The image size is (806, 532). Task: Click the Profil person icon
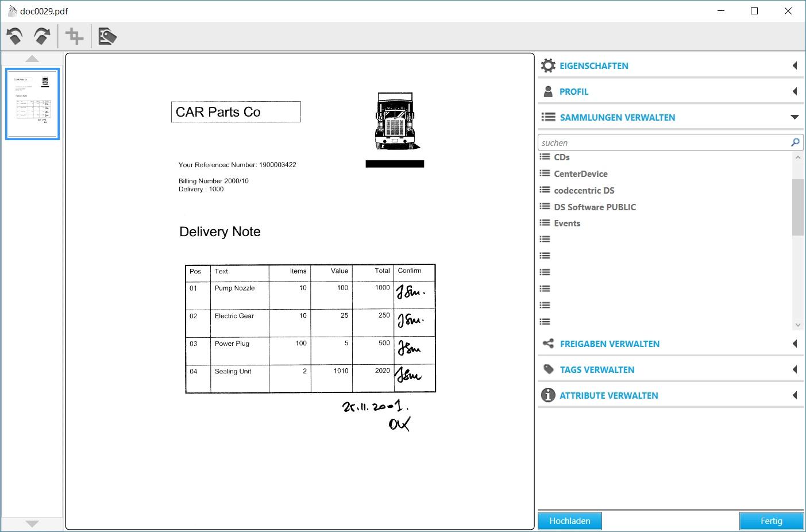549,91
